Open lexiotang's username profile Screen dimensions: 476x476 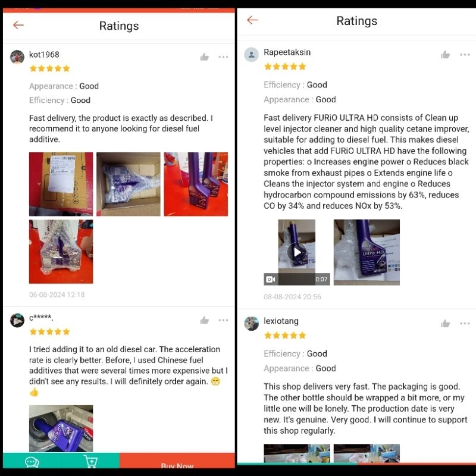pos(281,321)
